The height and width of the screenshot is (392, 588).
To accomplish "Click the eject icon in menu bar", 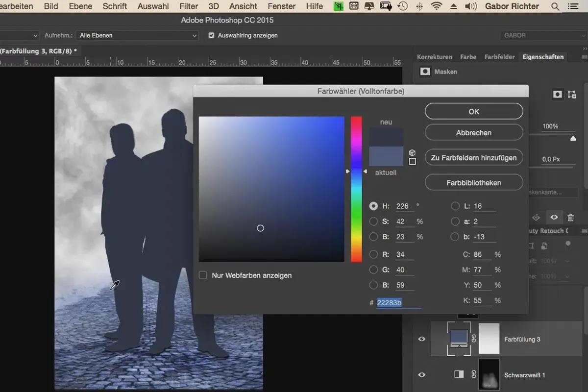I will (x=453, y=6).
